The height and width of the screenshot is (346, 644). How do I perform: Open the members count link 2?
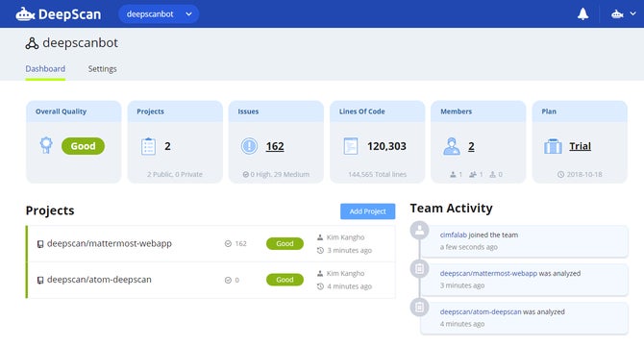(x=471, y=146)
